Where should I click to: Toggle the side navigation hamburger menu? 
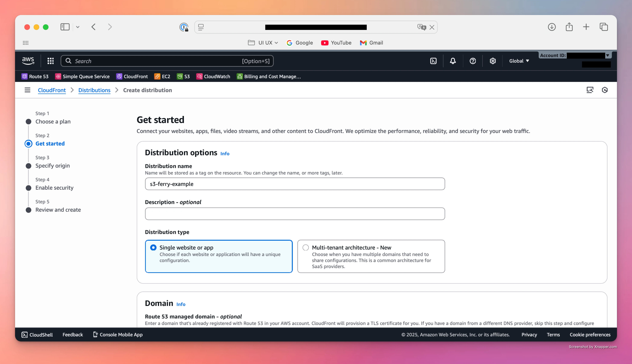point(27,90)
